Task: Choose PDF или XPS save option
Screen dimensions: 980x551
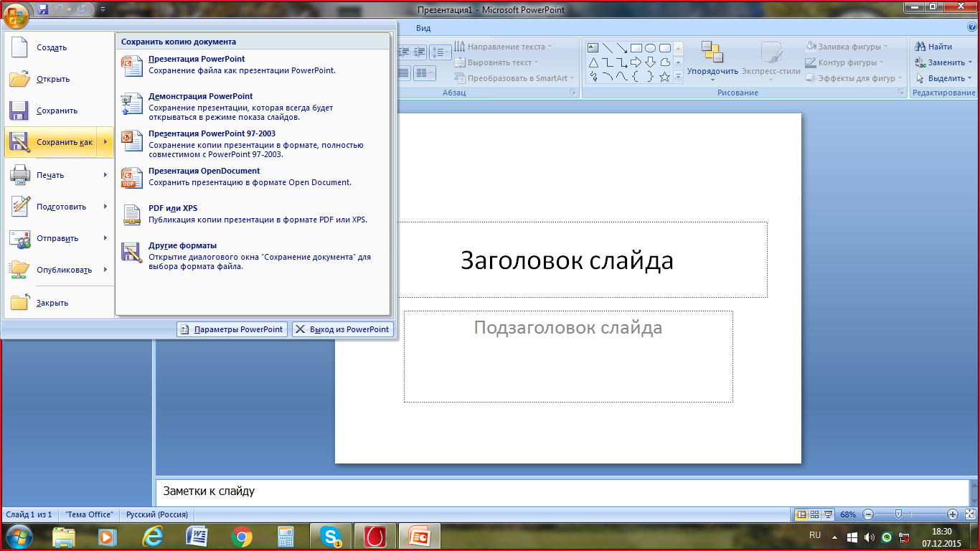Action: click(x=253, y=214)
